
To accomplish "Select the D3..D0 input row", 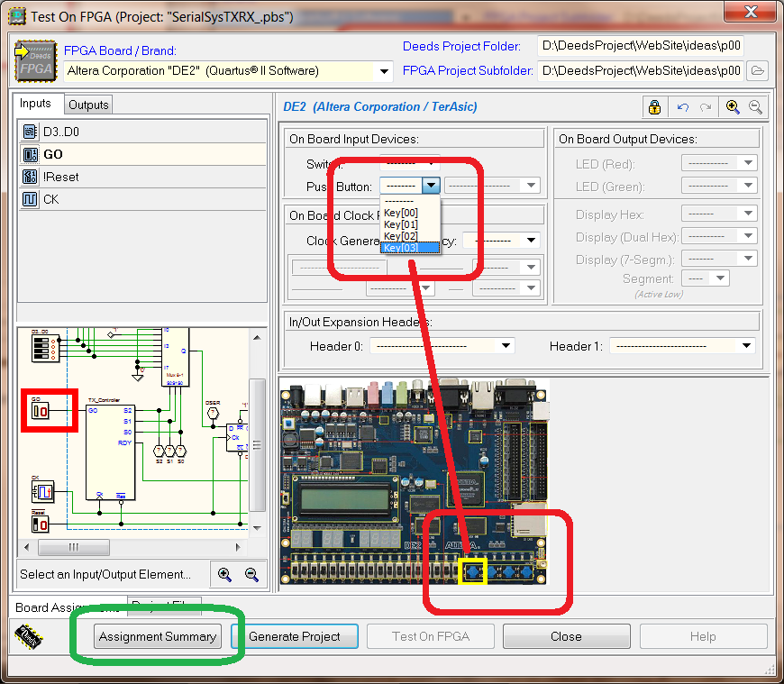I will pyautogui.click(x=143, y=132).
